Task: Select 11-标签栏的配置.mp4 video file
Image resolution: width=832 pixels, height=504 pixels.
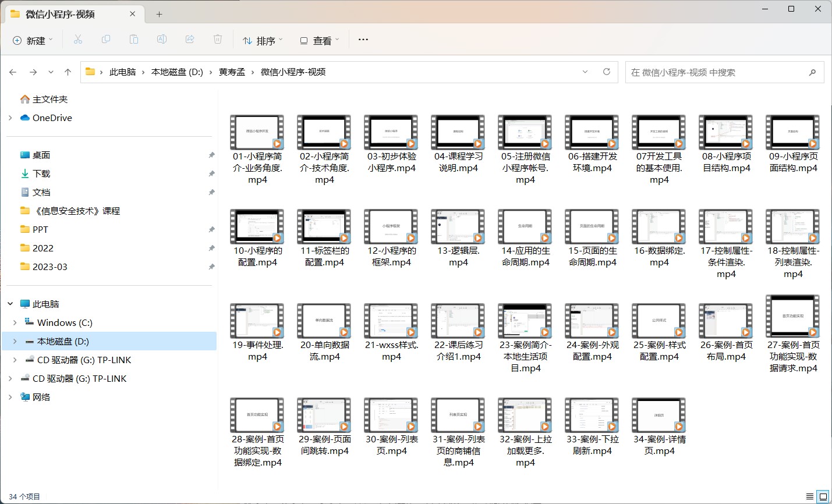Action: (x=324, y=238)
